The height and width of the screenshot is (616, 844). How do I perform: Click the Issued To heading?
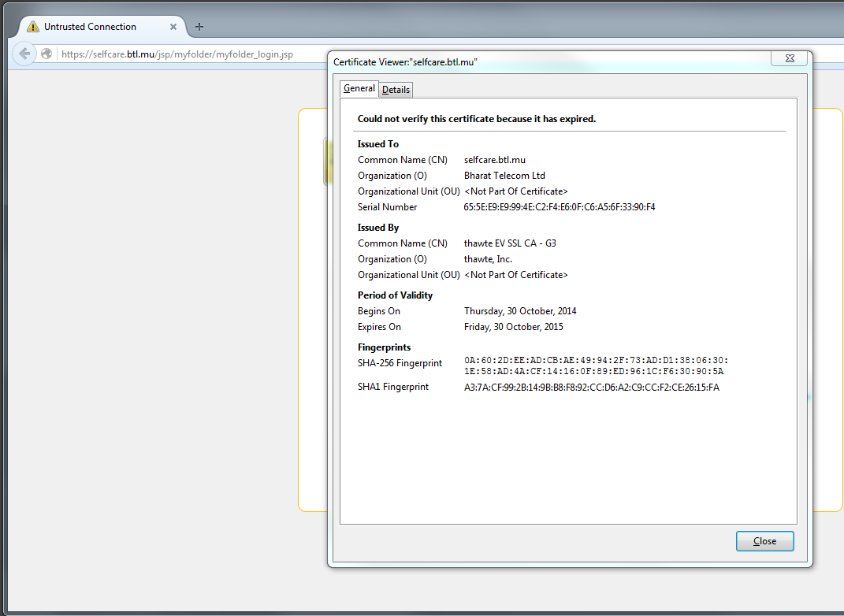[377, 144]
